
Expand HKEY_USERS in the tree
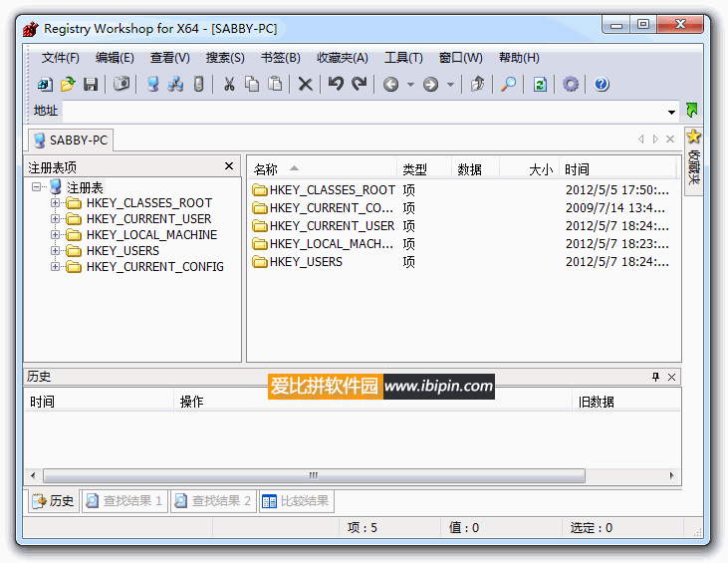point(55,251)
